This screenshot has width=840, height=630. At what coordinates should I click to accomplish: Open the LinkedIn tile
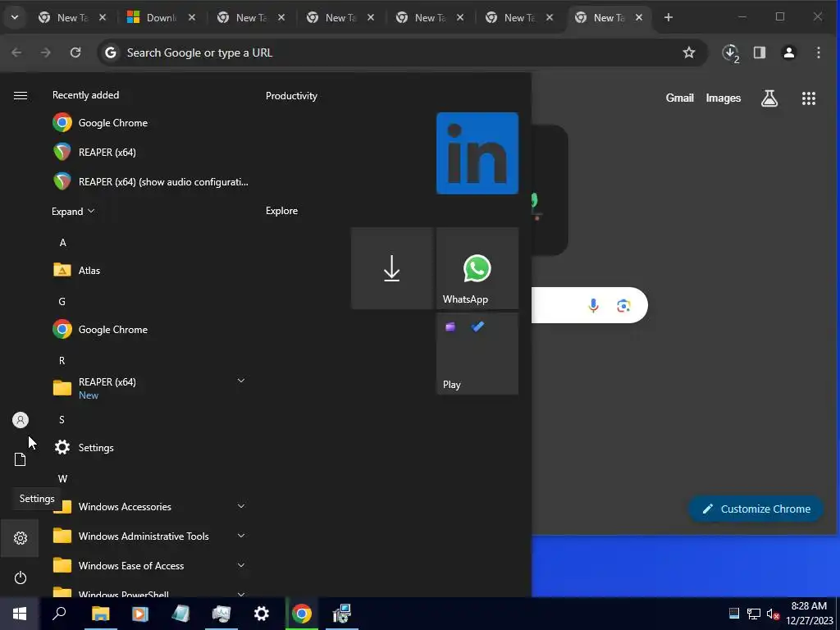(477, 153)
